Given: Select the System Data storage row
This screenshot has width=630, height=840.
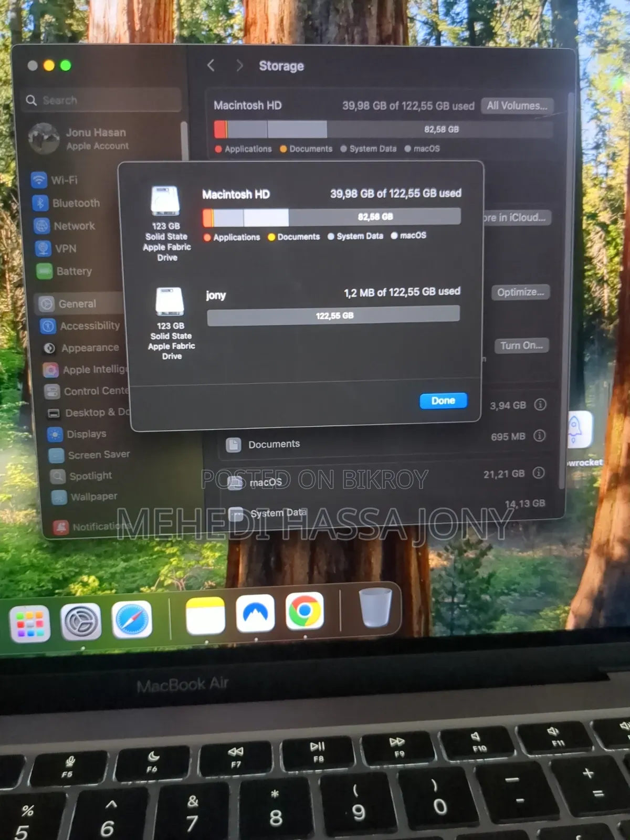Looking at the screenshot, I should coord(386,509).
